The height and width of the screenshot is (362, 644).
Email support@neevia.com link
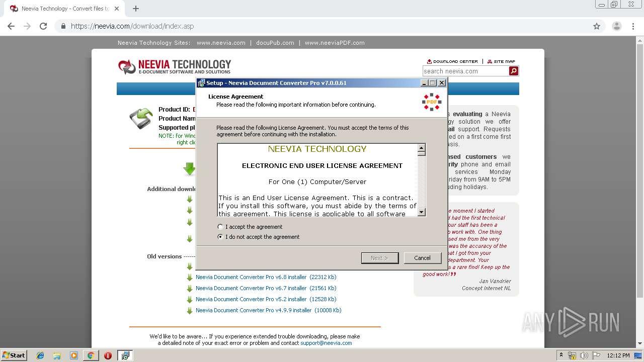point(326,343)
